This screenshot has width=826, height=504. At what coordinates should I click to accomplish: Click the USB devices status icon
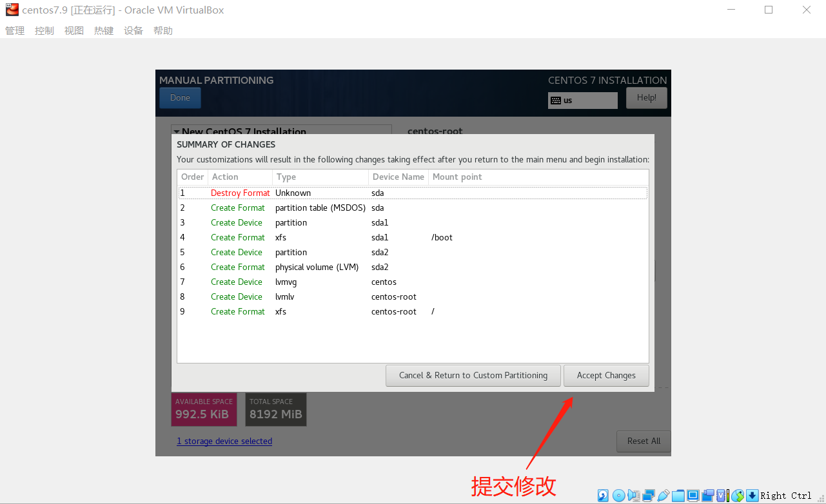[x=663, y=496]
